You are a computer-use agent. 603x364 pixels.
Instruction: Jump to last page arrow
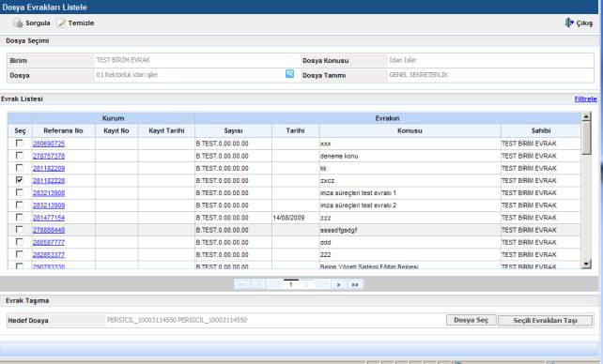tap(355, 284)
